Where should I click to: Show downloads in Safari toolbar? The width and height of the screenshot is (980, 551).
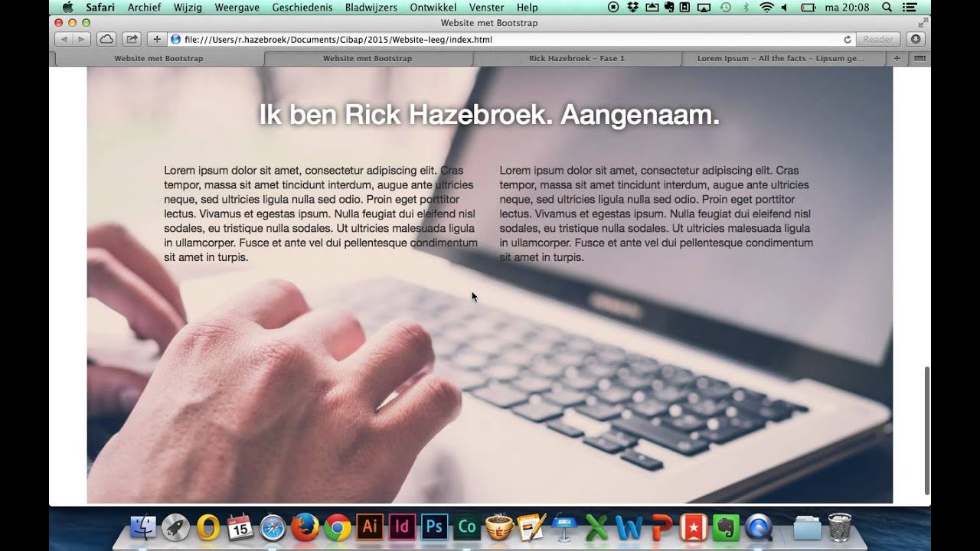click(915, 39)
